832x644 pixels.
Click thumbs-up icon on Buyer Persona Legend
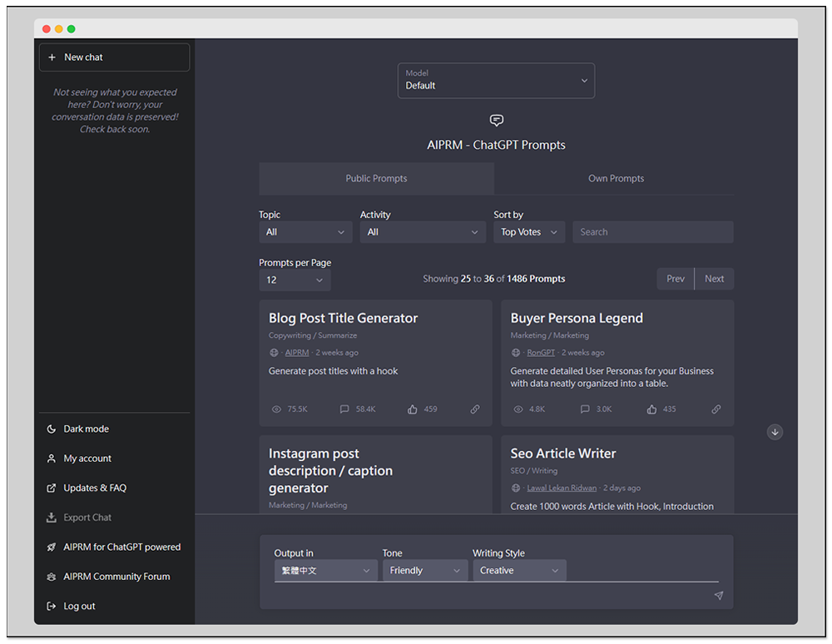pos(652,409)
